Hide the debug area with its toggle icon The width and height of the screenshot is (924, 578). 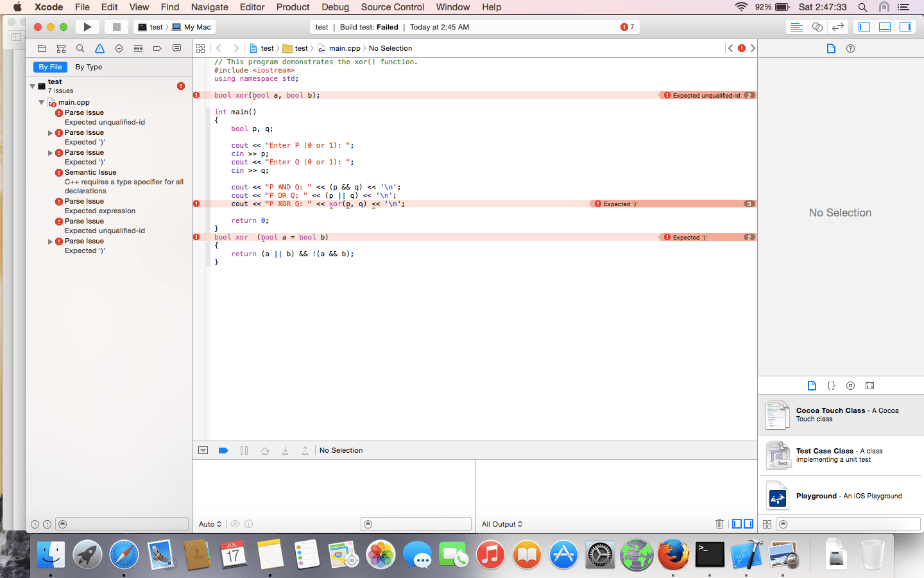tap(203, 450)
